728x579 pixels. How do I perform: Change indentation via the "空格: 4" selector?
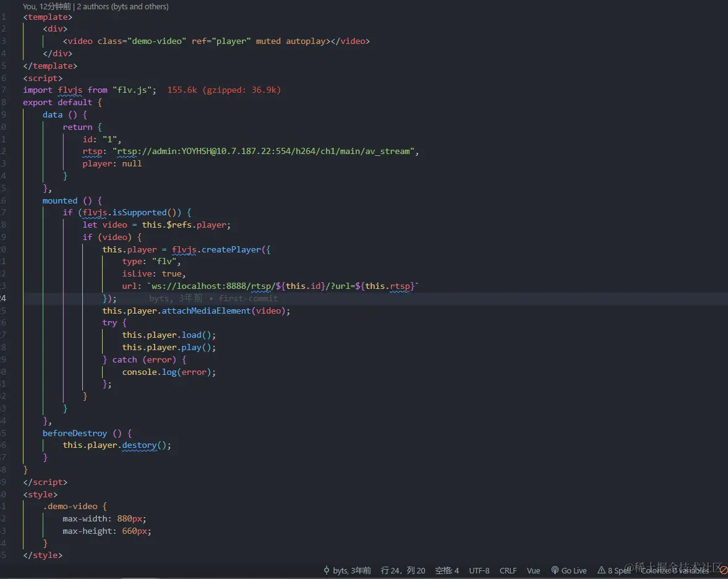click(447, 570)
